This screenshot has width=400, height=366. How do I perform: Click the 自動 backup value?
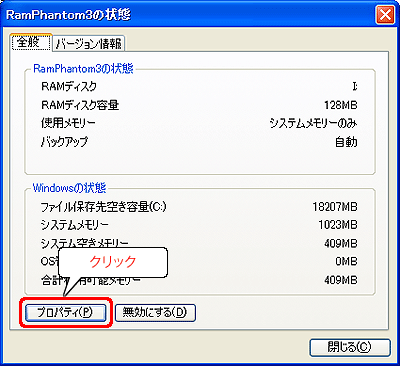[346, 142]
